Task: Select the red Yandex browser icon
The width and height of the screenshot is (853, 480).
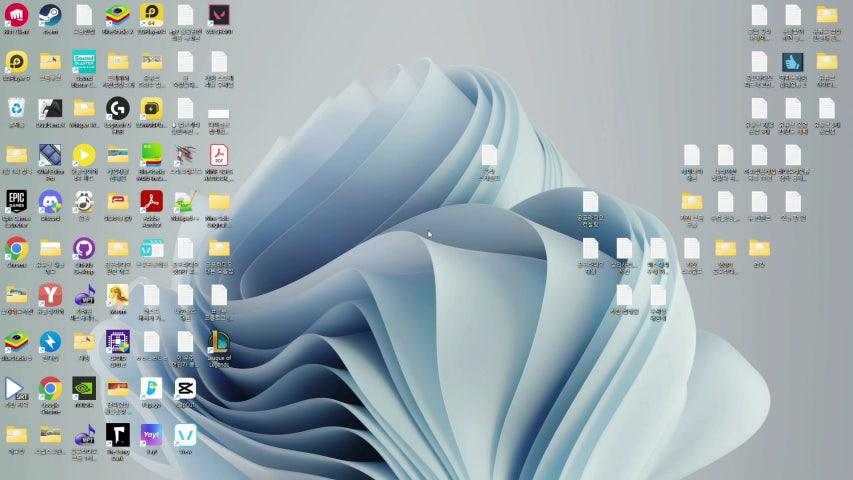Action: [x=50, y=294]
